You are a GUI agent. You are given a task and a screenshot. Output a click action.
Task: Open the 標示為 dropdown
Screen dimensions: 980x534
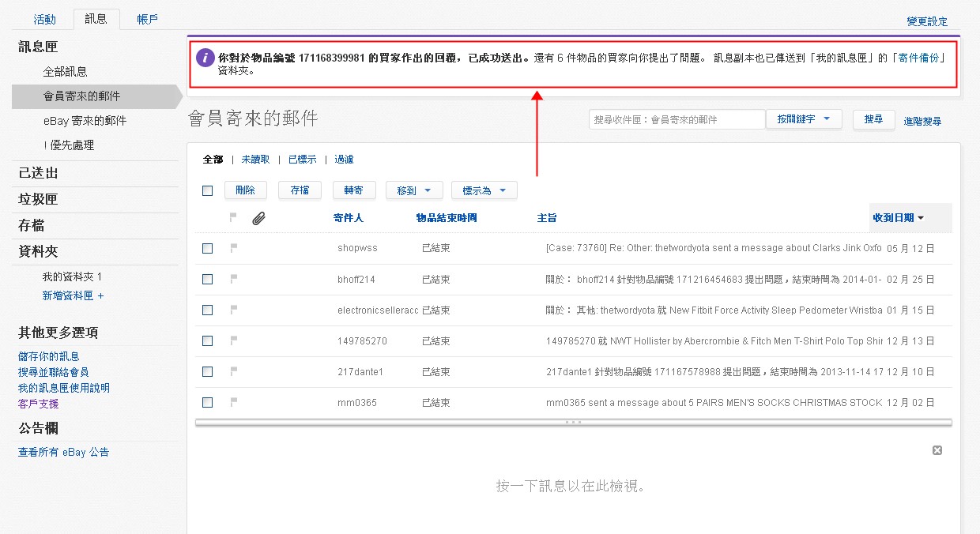tap(484, 190)
